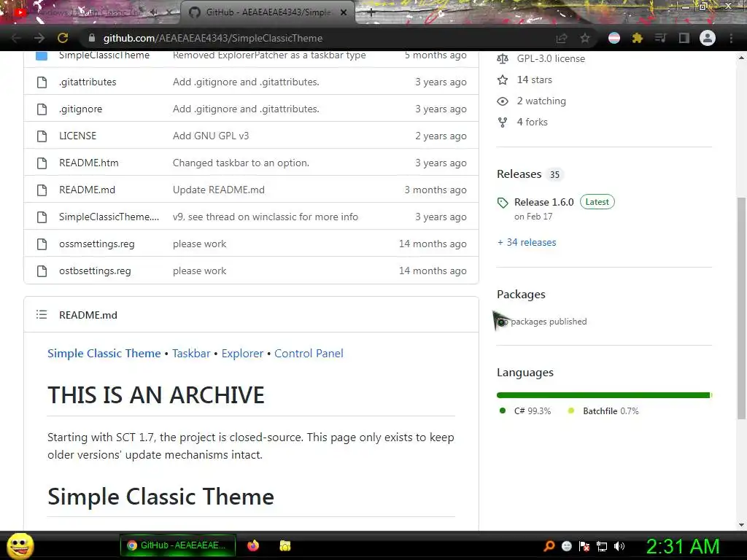This screenshot has width=747, height=560.
Task: Click the tag icon beside Release 1.6.0
Action: pyautogui.click(x=503, y=203)
